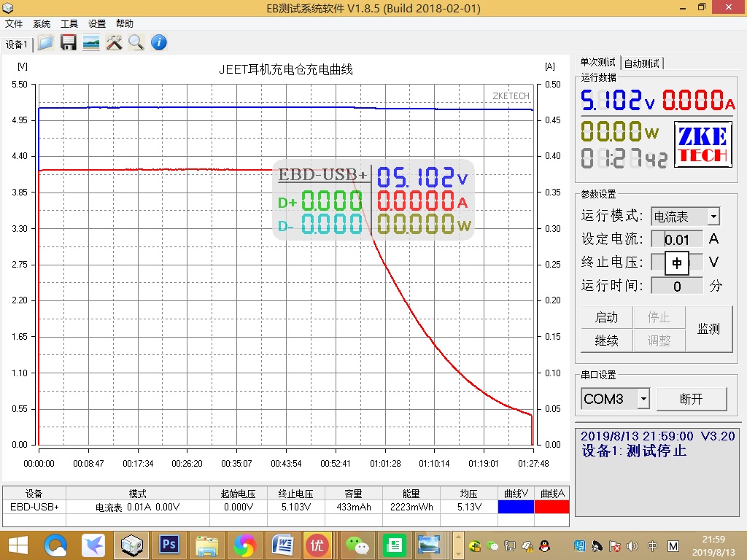This screenshot has width=747, height=560.
Task: Click the 2223mWh energy cell
Action: [411, 507]
